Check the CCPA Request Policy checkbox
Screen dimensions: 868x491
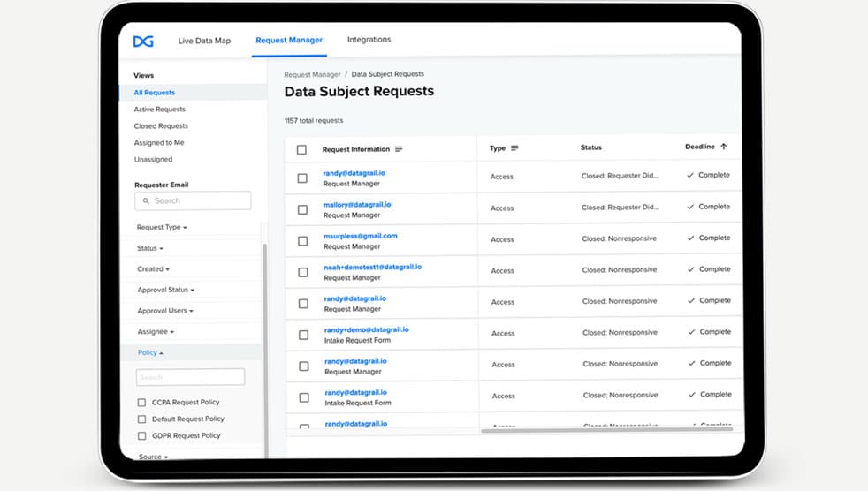141,403
